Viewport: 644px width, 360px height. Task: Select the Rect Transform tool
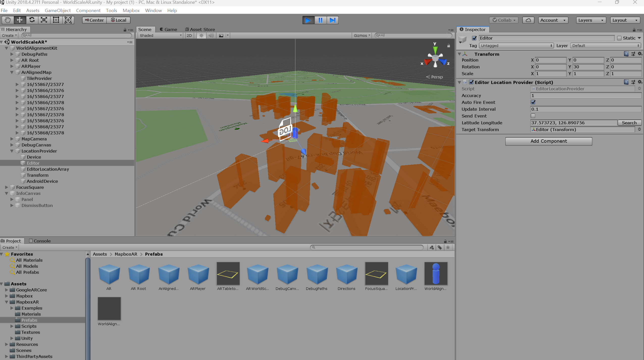click(56, 20)
